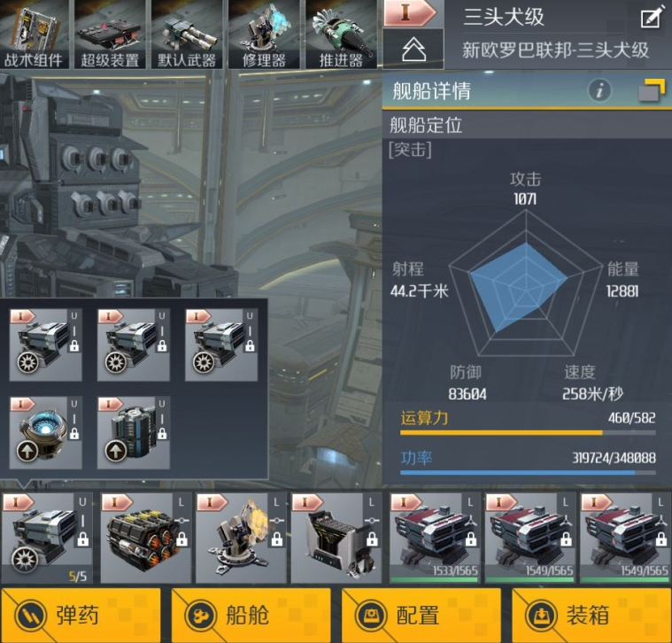Click the 弹药 ammo button
Image resolution: width=672 pixels, height=643 pixels.
pos(81,616)
